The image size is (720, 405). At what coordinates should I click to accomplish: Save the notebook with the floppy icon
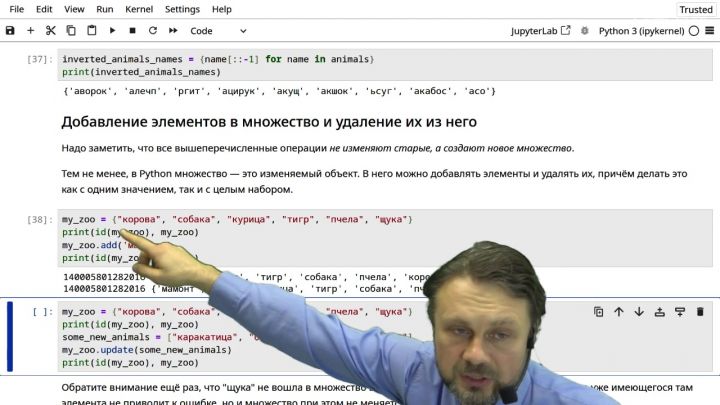pyautogui.click(x=10, y=31)
